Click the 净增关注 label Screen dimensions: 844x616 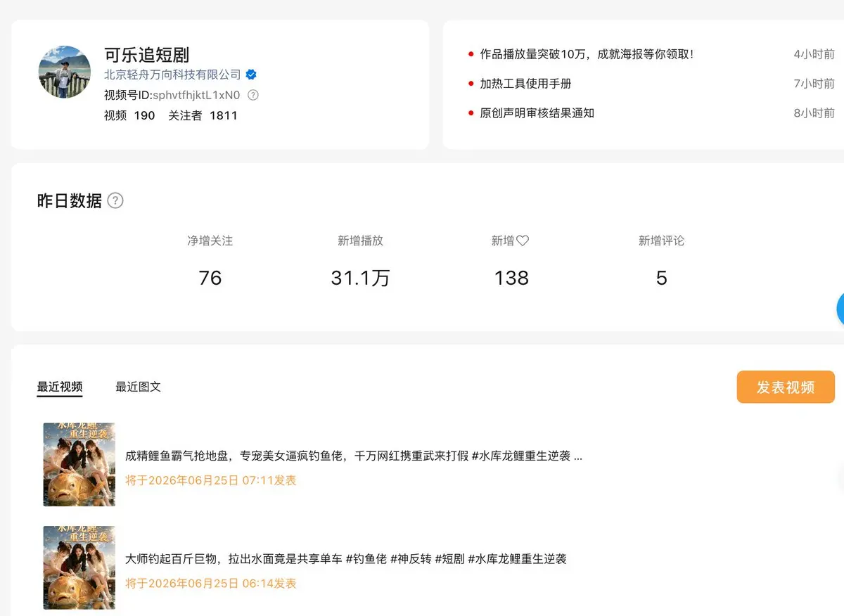[210, 240]
